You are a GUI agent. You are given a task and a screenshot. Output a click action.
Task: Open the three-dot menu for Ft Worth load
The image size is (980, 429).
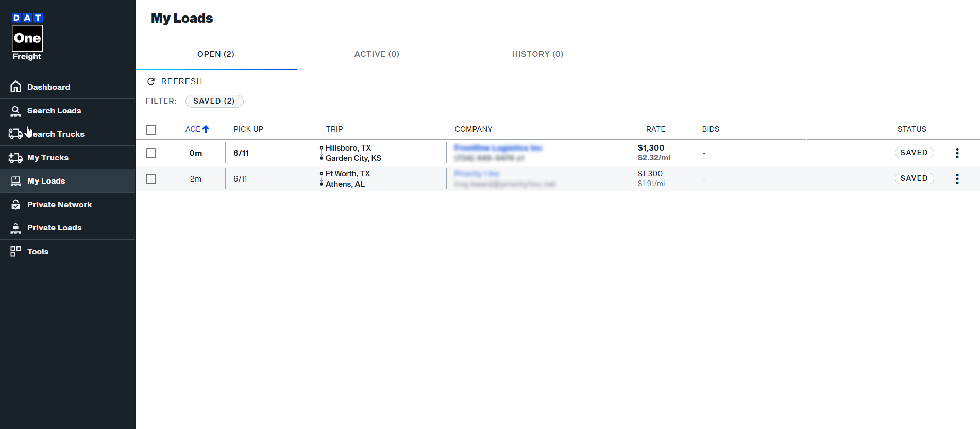pyautogui.click(x=957, y=179)
